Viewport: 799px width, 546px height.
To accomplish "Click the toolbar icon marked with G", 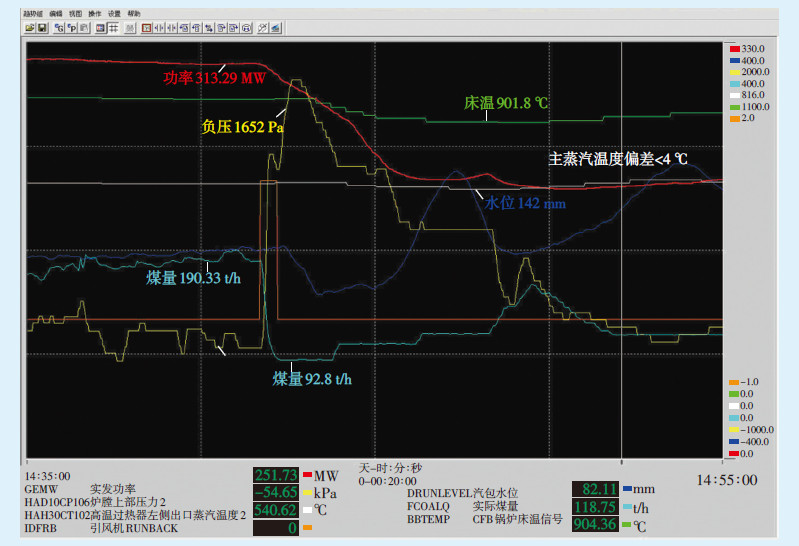I will 58,28.
